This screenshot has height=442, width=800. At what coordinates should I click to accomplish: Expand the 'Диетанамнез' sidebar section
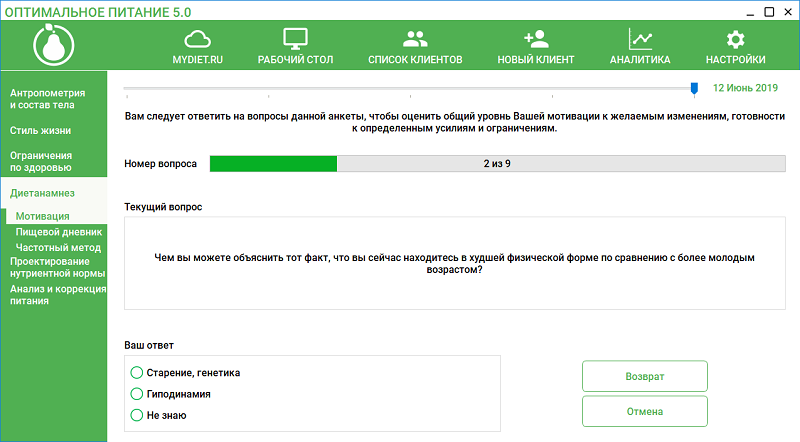tap(42, 192)
